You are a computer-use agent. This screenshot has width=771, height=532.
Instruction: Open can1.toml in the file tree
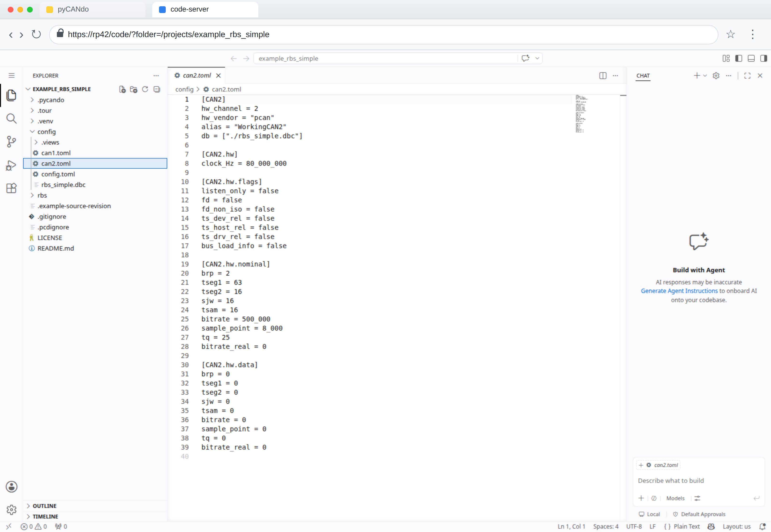(x=95, y=153)
